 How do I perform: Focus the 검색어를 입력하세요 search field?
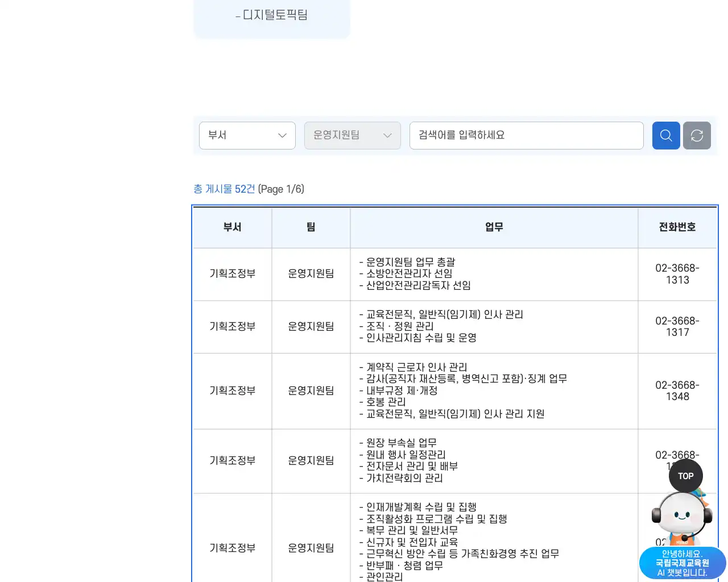coord(527,136)
